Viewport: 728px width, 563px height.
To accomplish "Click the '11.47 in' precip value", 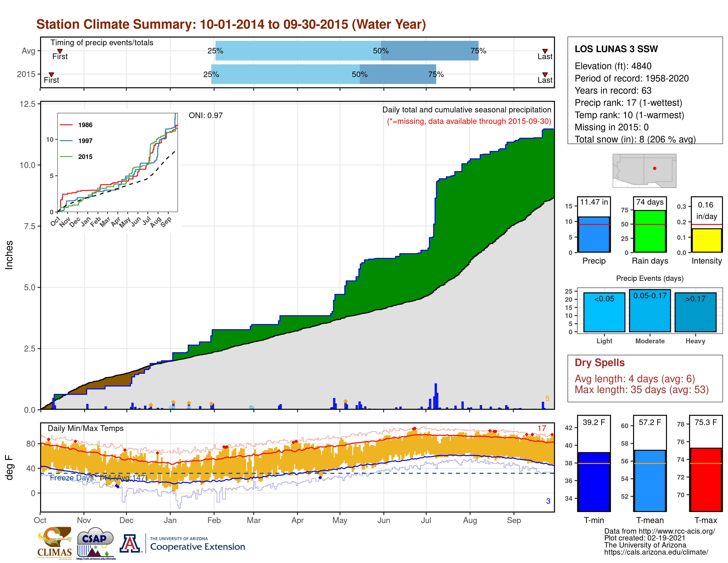I will (x=594, y=202).
